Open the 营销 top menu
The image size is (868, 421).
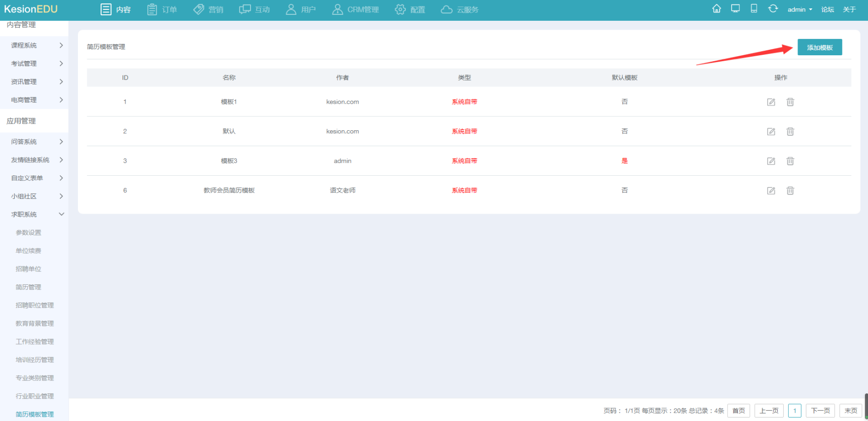pyautogui.click(x=208, y=9)
